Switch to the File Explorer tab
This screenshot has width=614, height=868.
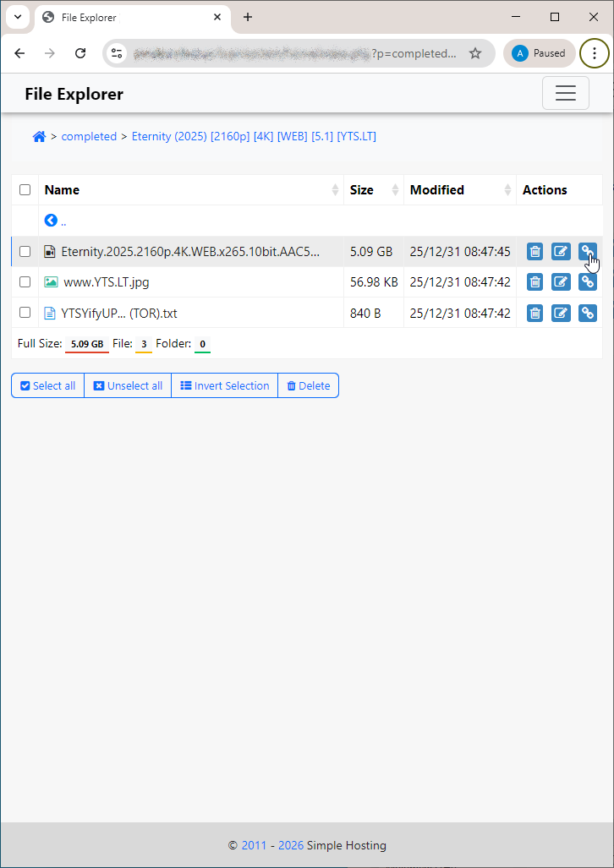[127, 17]
